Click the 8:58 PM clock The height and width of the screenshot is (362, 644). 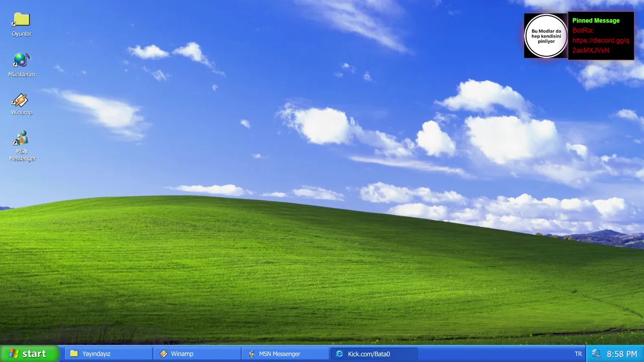pyautogui.click(x=622, y=354)
